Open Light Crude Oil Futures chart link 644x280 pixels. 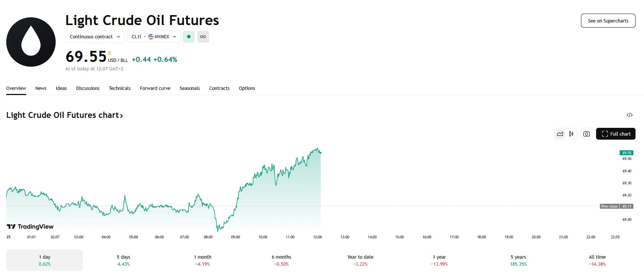tap(65, 115)
